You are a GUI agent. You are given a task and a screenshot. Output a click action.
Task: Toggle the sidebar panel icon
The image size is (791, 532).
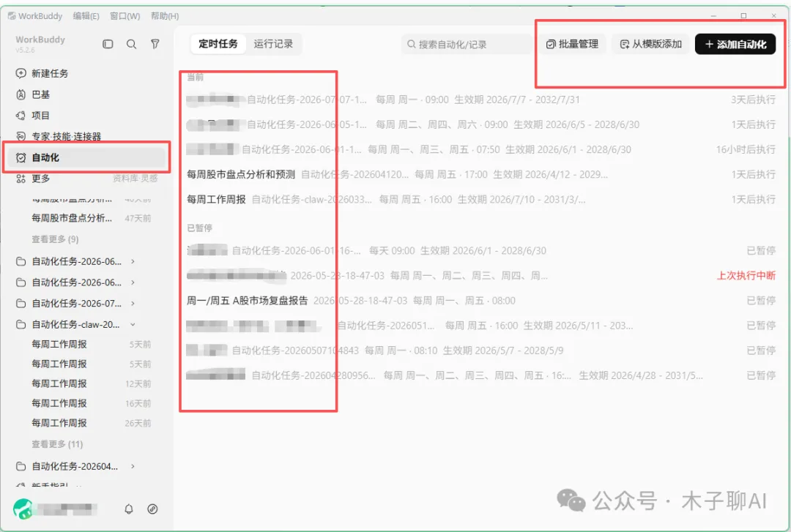[x=108, y=44]
